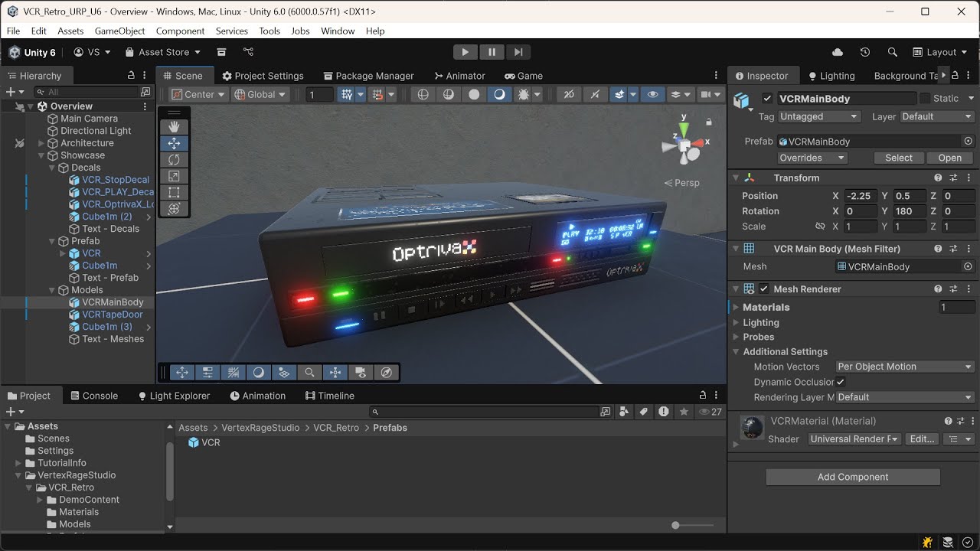Open Transform component help icon
980x551 pixels.
[938, 178]
